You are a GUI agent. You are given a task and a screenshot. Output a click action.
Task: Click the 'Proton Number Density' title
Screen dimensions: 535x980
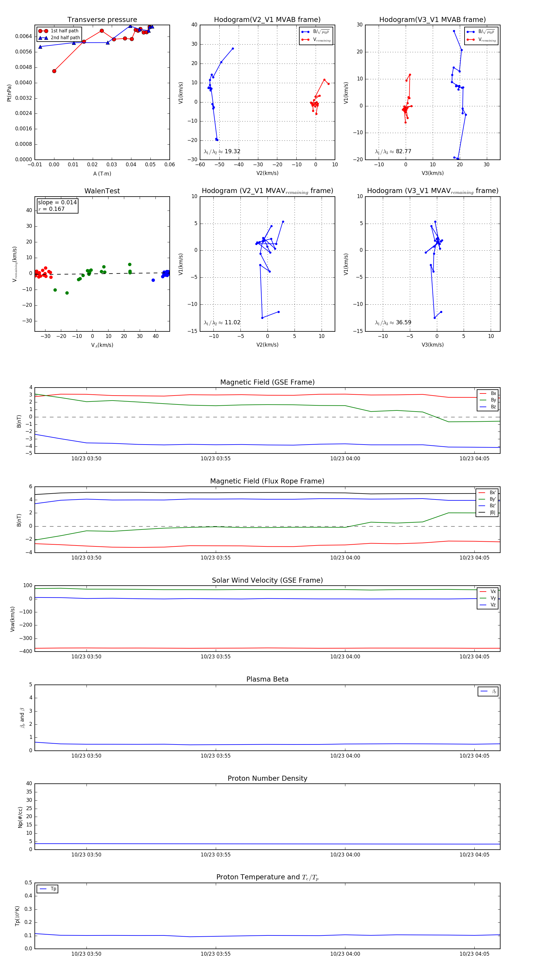click(x=267, y=778)
